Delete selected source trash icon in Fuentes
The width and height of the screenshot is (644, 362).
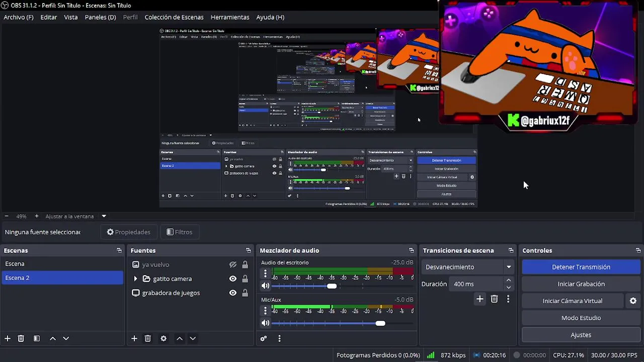point(148,338)
